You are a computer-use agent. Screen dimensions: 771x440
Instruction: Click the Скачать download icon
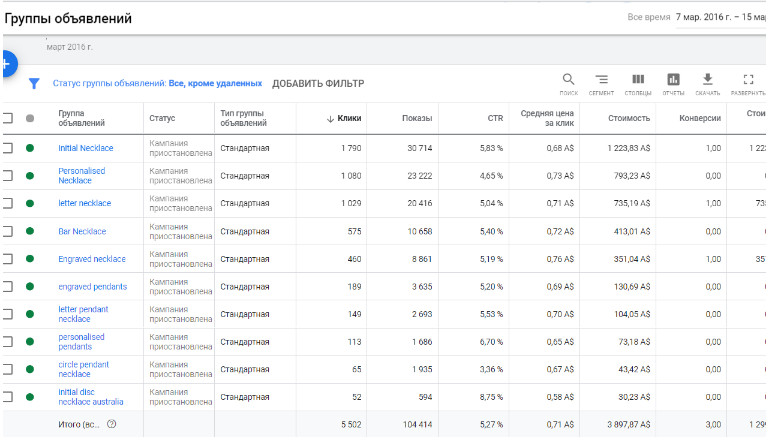point(707,83)
